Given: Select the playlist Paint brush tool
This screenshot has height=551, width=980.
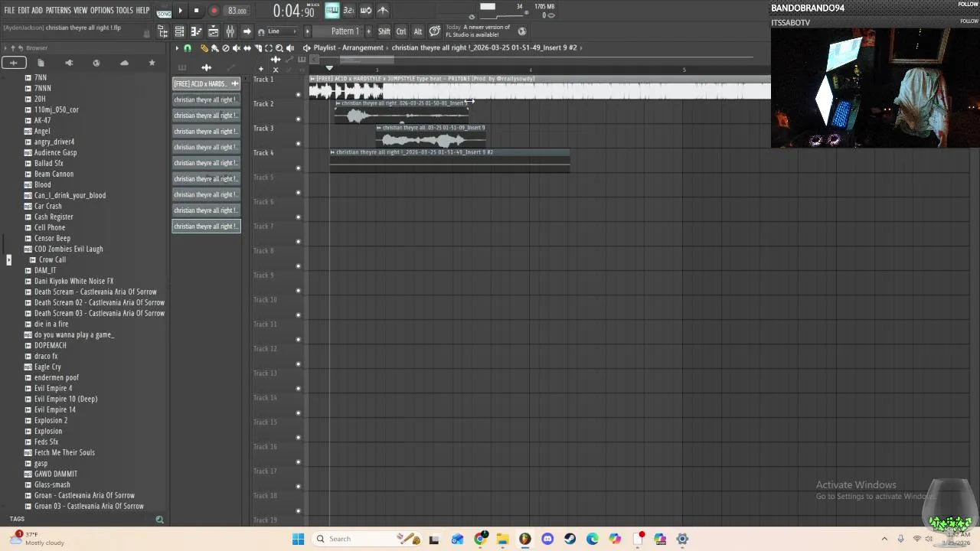Looking at the screenshot, I should coord(214,48).
